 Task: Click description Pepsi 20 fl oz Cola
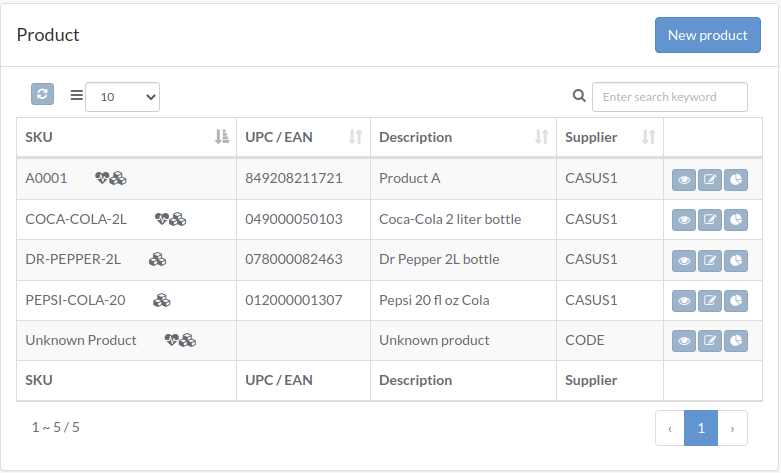tap(434, 300)
